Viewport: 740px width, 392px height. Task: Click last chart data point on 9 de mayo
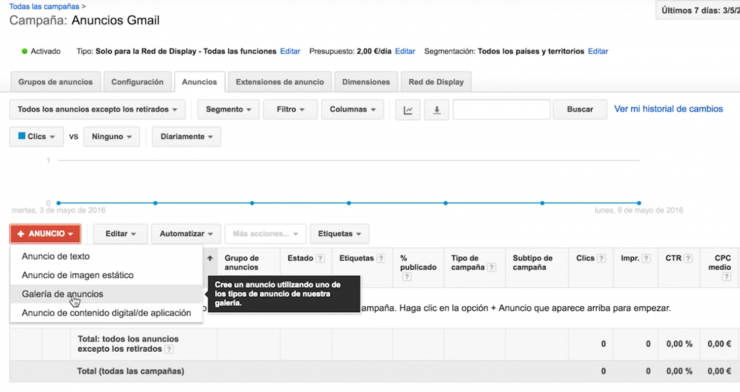pos(639,203)
